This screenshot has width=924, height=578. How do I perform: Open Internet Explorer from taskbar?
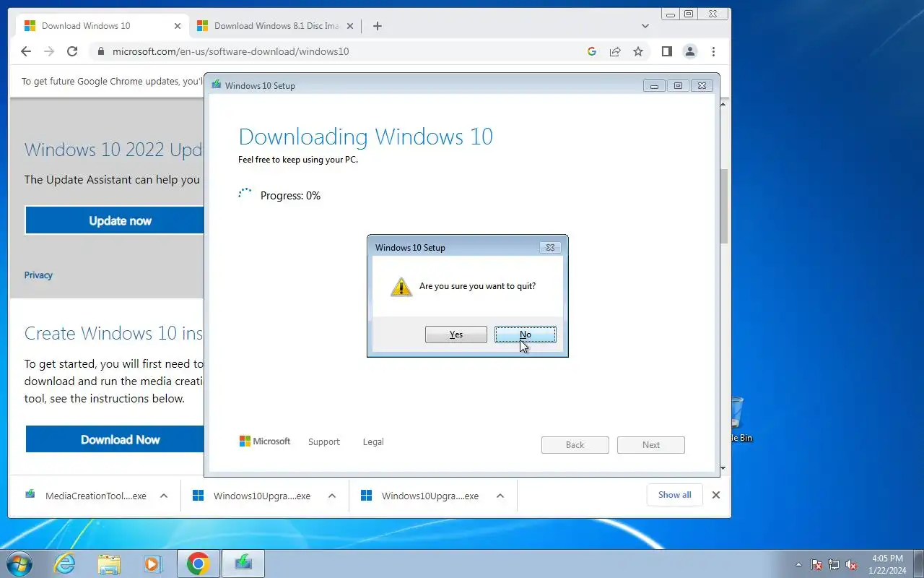click(x=65, y=564)
